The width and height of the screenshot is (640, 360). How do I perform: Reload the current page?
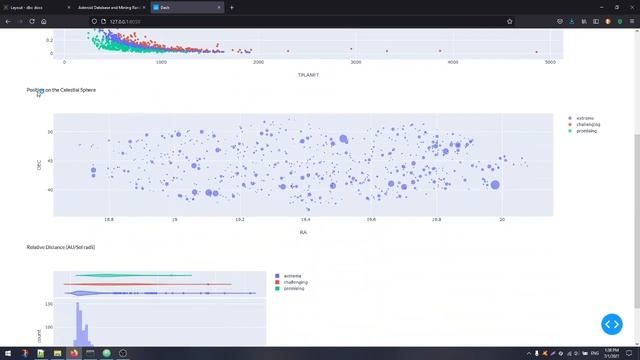[32, 21]
